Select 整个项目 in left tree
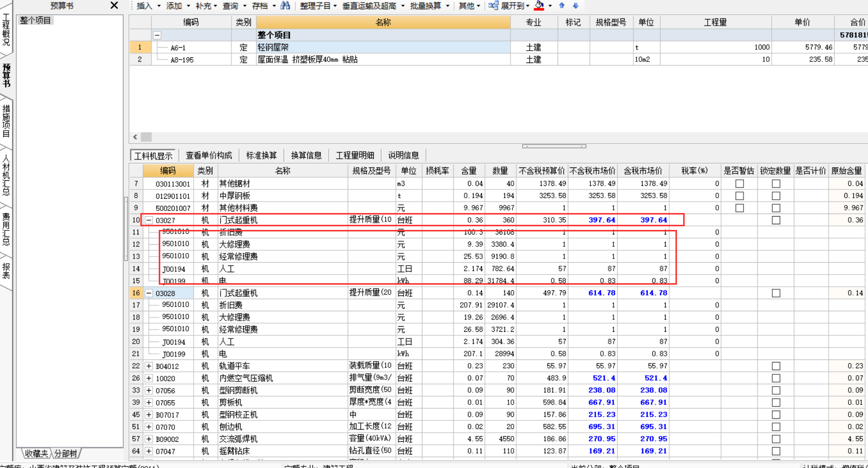 (x=35, y=20)
